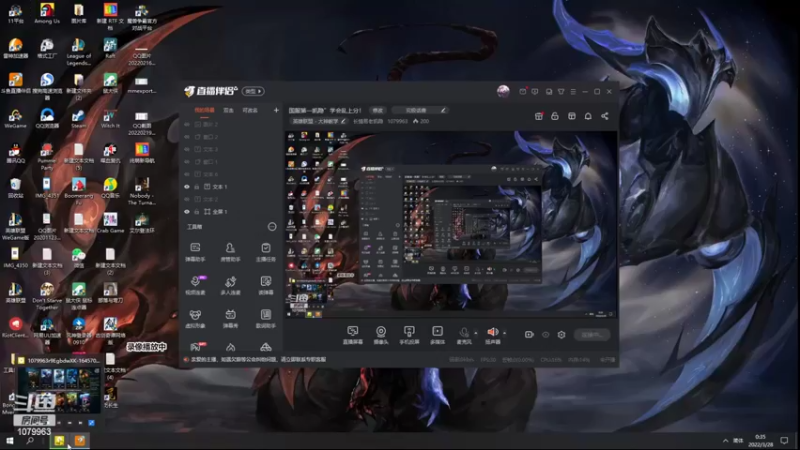The image size is (800, 450).
Task: Hide the 全屏 1 layer
Action: coord(187,212)
